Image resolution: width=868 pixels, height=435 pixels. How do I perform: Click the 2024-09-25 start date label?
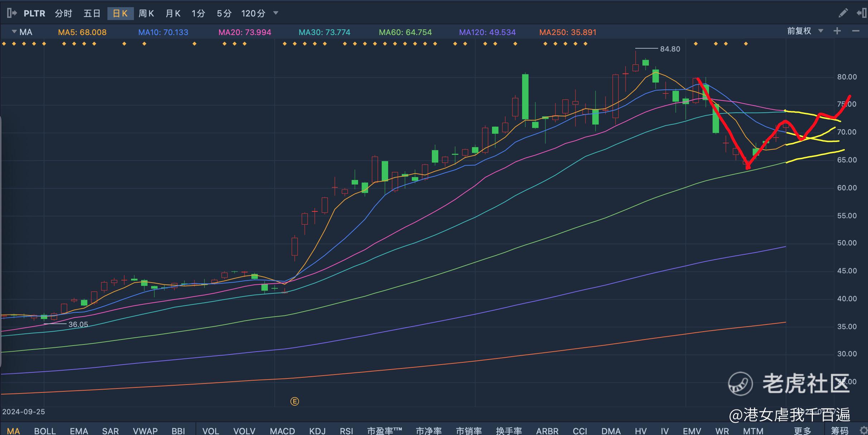[24, 412]
